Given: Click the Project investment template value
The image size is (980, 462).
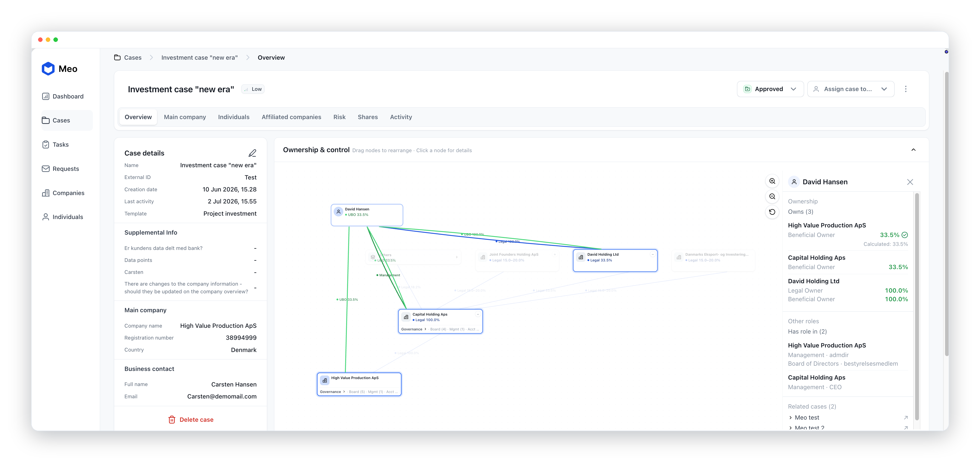Looking at the screenshot, I should coord(230,214).
